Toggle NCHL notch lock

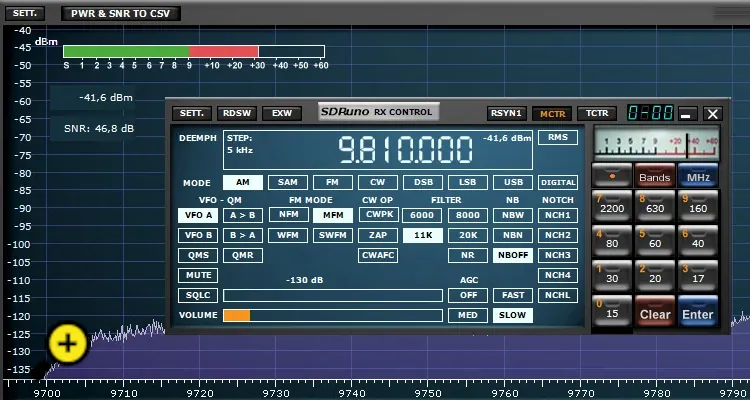(558, 296)
